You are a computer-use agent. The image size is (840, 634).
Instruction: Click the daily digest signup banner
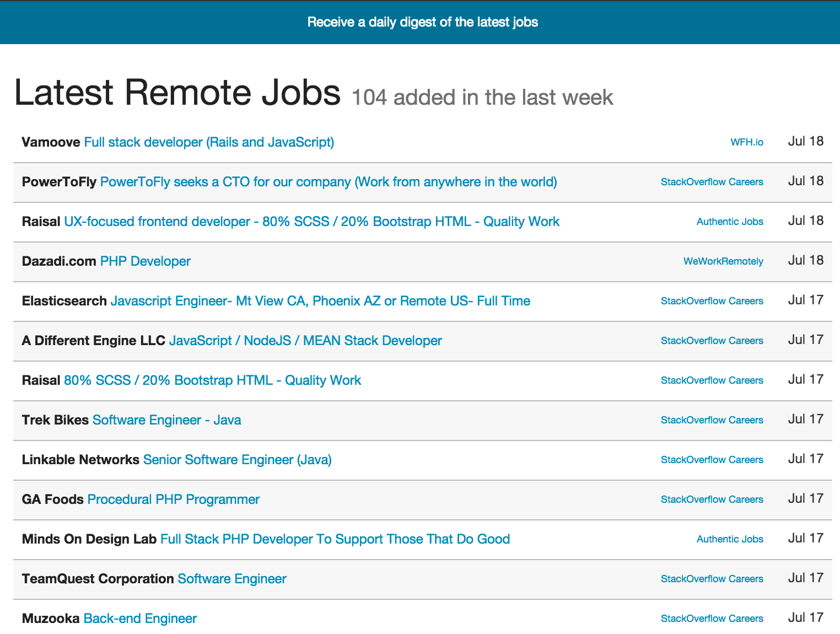[423, 22]
